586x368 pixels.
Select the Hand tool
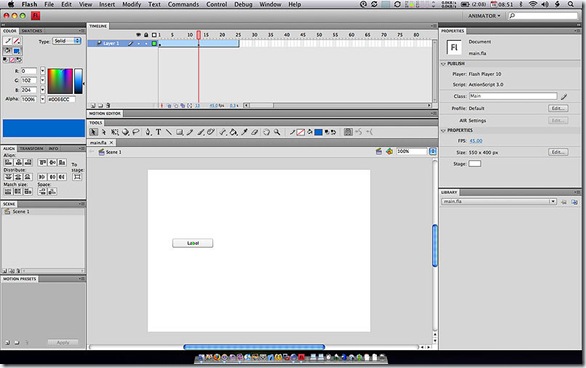pyautogui.click(x=266, y=132)
